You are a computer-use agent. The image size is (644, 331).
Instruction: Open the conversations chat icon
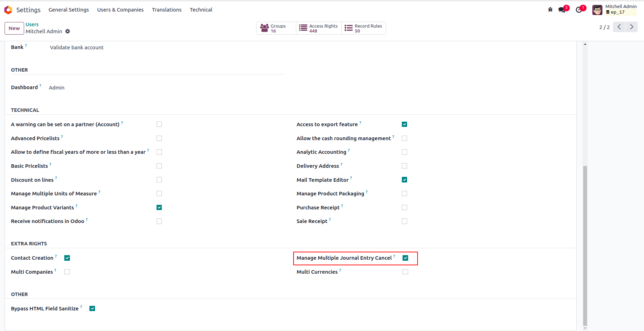(562, 10)
